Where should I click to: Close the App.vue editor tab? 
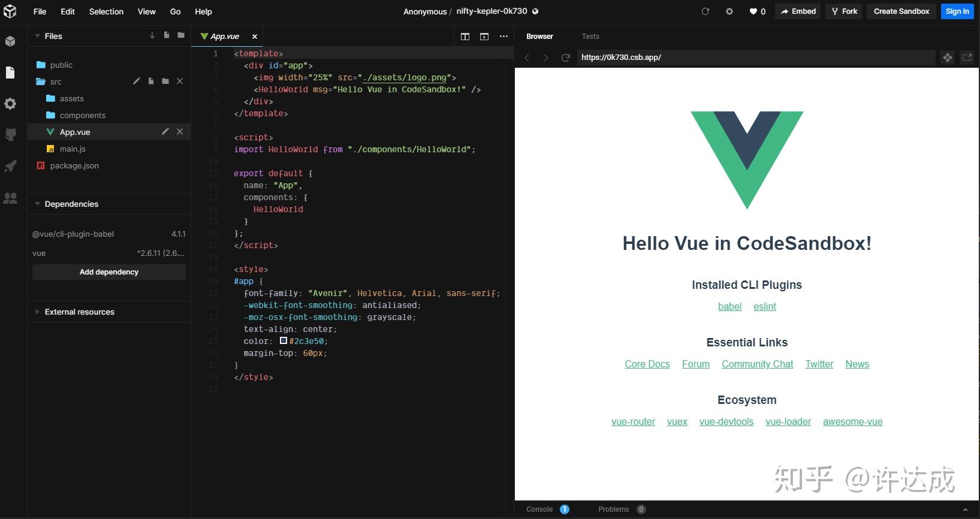(x=255, y=37)
